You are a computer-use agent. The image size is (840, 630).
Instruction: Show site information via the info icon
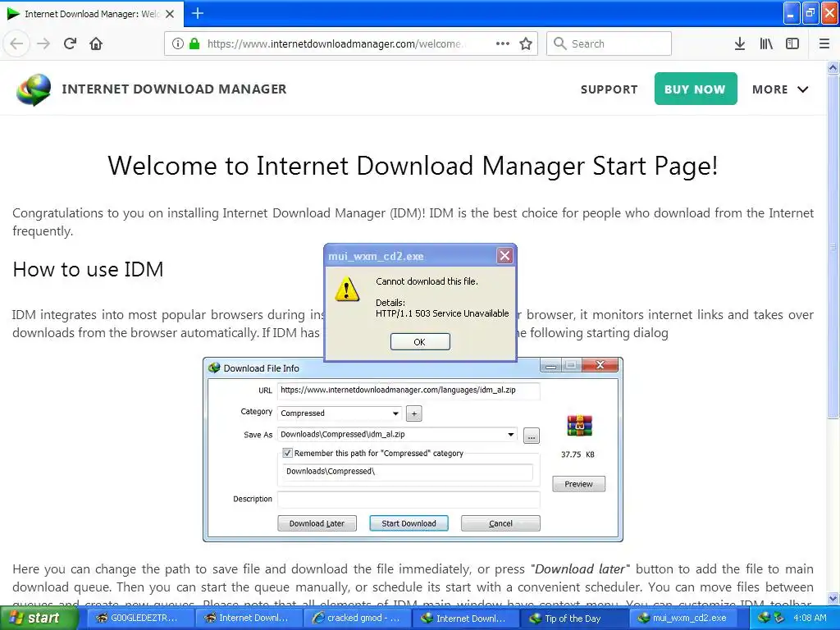click(x=178, y=43)
